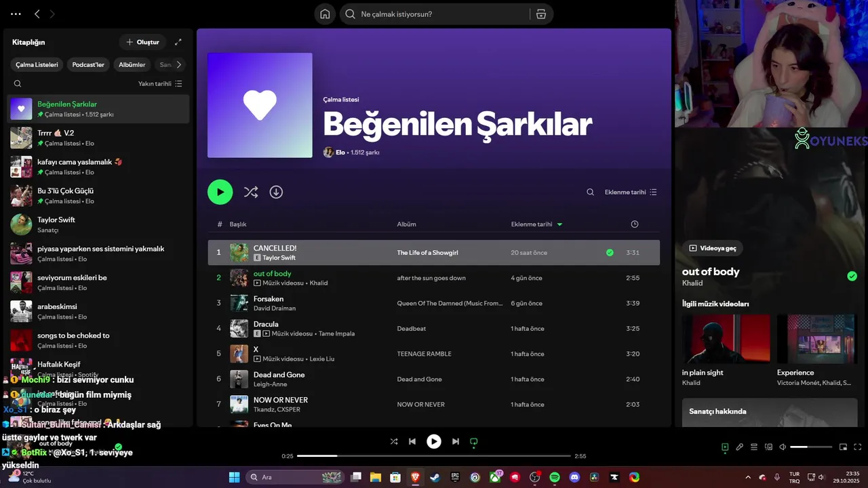Open the Bu 3'lü Çok Güçlü playlist

pos(98,196)
